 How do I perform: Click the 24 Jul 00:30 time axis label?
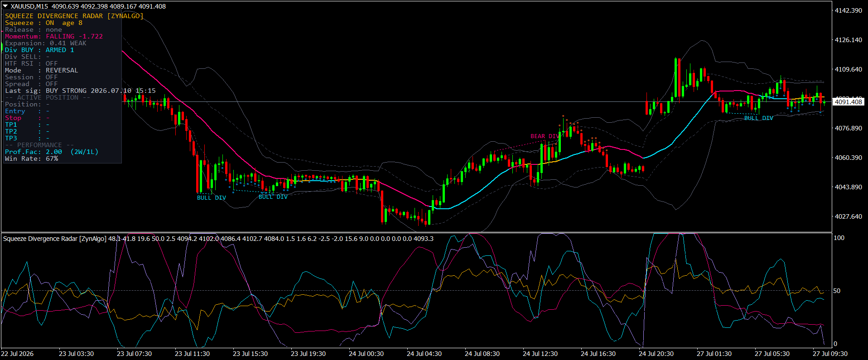click(366, 354)
